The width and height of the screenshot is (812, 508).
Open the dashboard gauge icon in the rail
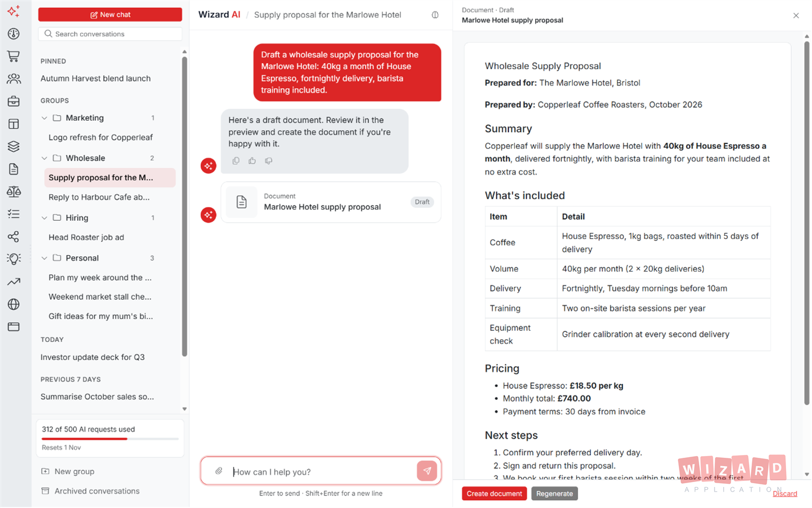(14, 34)
